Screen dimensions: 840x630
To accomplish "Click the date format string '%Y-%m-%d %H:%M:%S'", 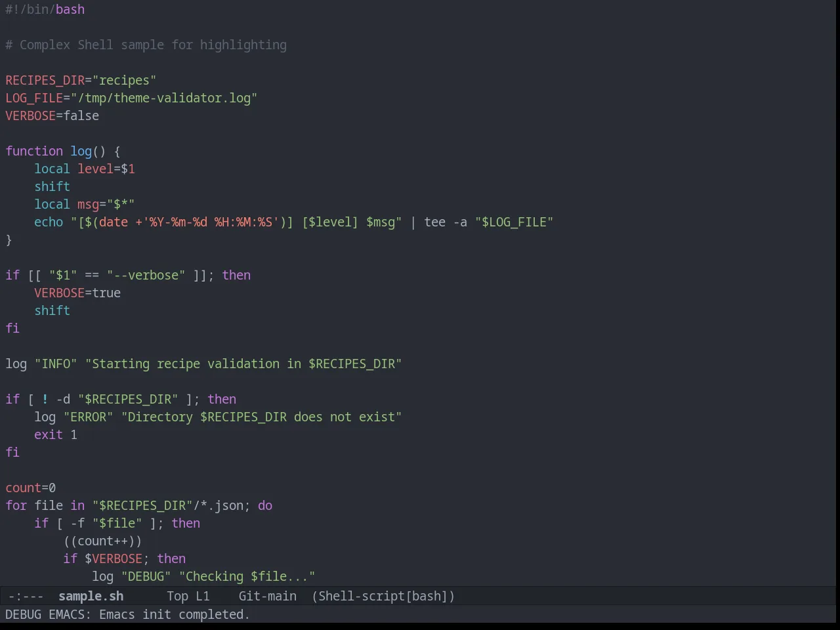I will pyautogui.click(x=211, y=222).
